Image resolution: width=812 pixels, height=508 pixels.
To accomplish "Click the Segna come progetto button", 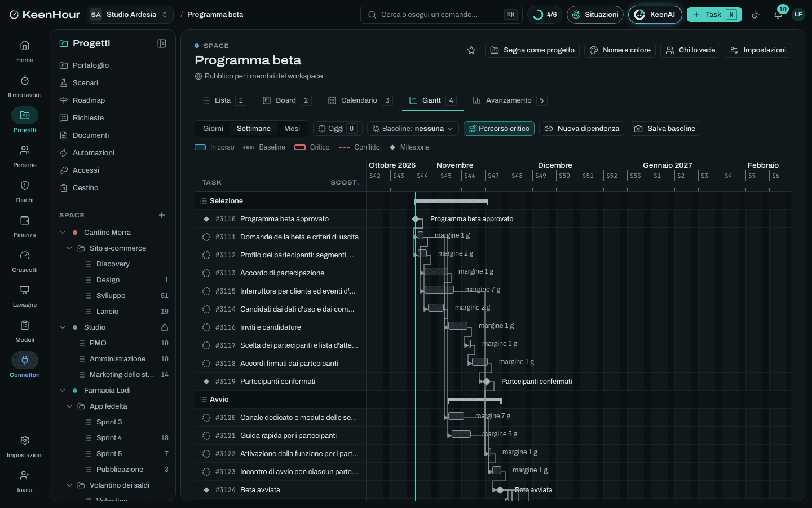I will click(532, 50).
